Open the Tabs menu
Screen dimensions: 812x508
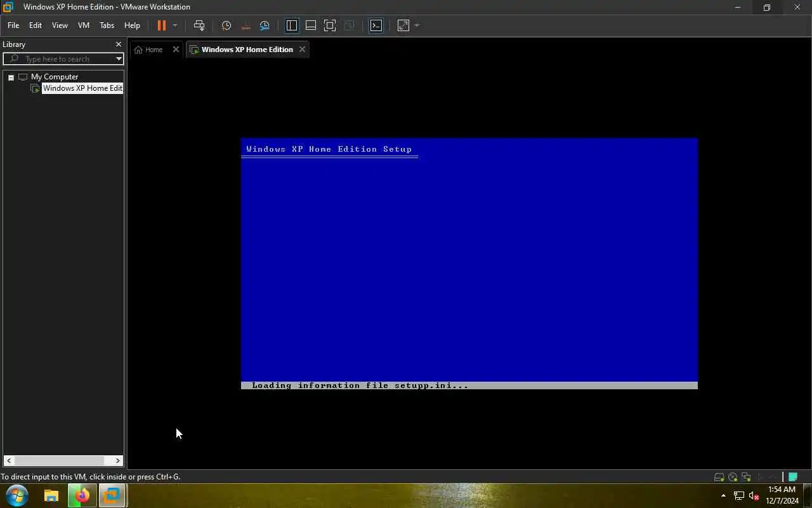[x=107, y=25]
